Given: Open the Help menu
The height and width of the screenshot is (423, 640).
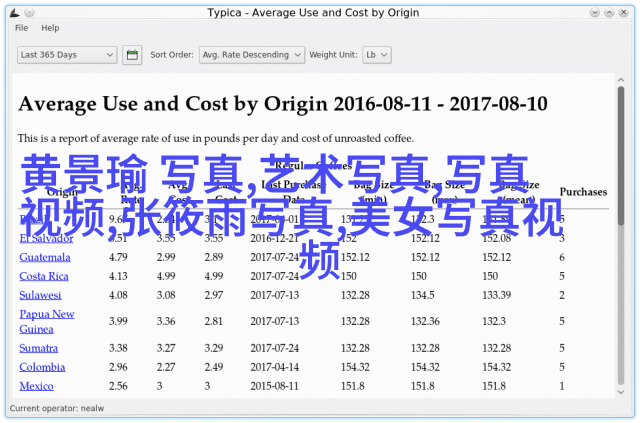Looking at the screenshot, I should 50,29.
